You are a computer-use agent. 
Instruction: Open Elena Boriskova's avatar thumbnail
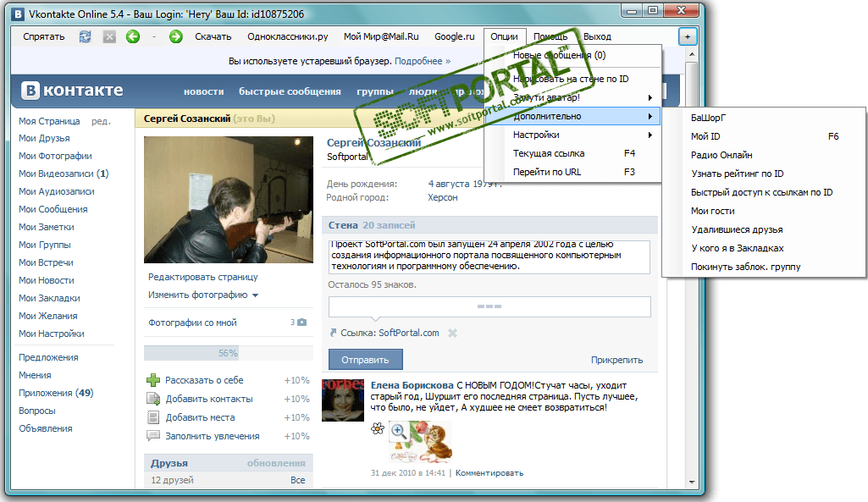point(343,400)
